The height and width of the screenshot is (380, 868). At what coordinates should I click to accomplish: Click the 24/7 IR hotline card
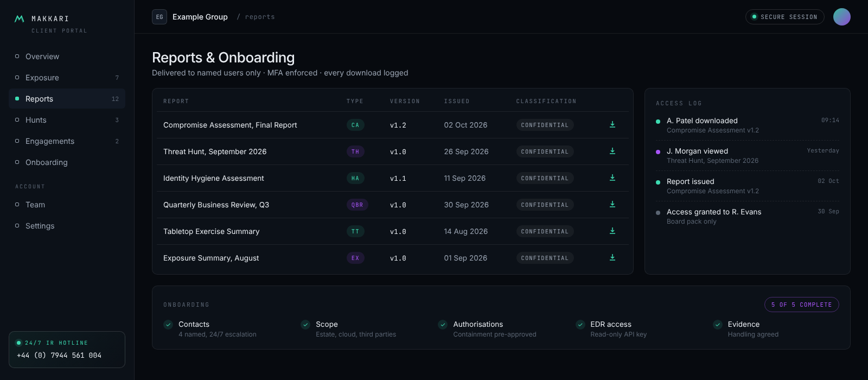click(67, 350)
